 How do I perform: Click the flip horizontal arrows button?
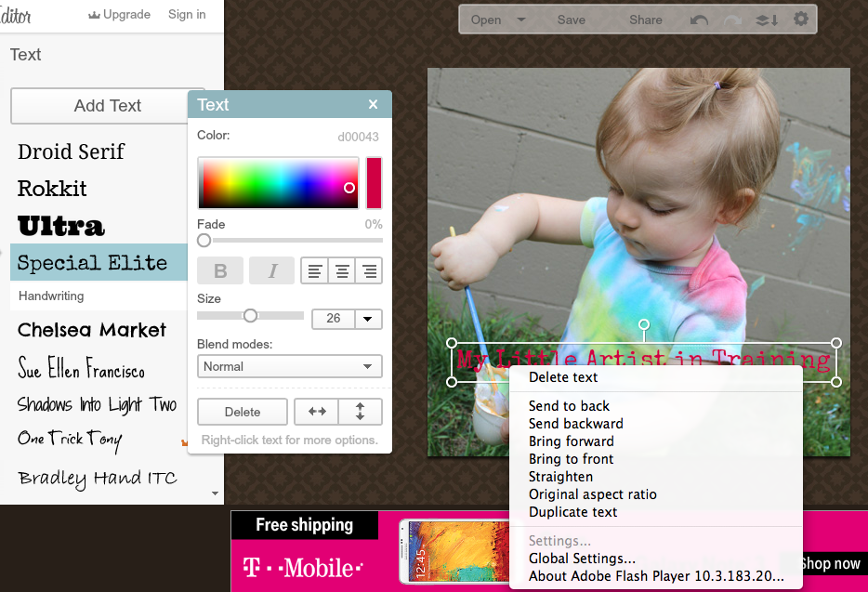pyautogui.click(x=315, y=412)
